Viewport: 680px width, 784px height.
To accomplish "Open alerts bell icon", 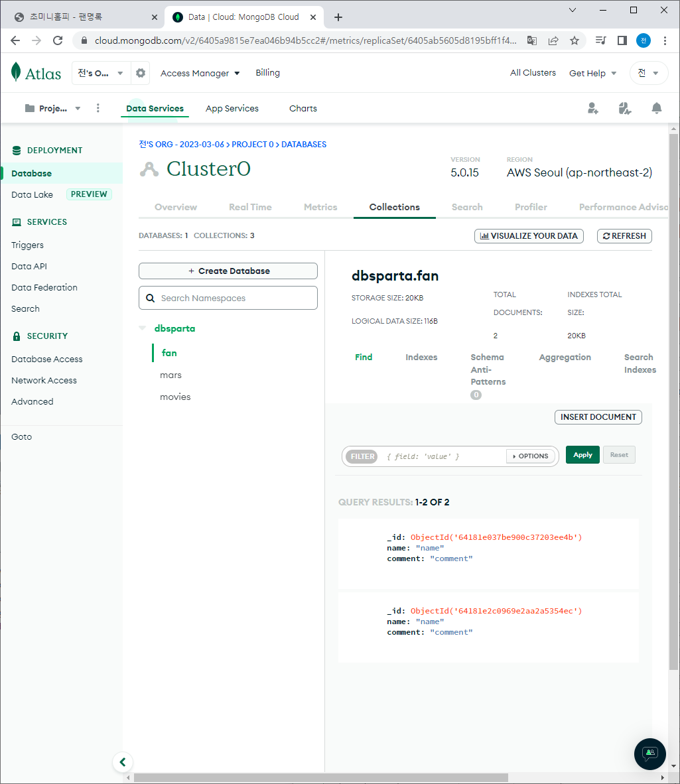I will pyautogui.click(x=657, y=108).
